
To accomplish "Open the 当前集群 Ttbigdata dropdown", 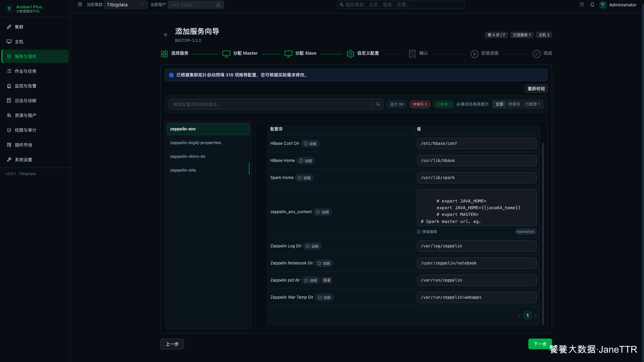I will 125,5.
